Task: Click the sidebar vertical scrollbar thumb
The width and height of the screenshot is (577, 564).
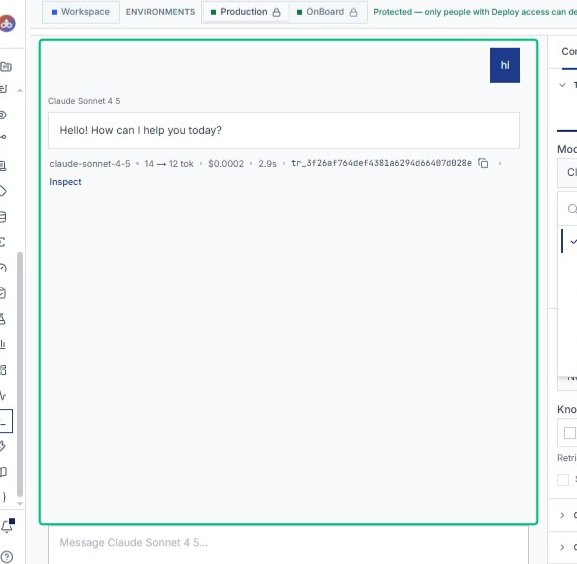Action: 20,375
